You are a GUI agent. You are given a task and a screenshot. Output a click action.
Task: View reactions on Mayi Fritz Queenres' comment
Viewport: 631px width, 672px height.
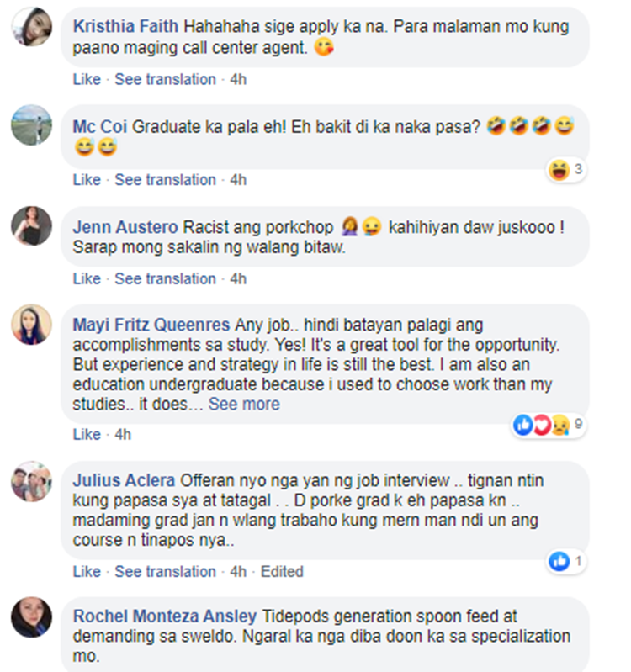pos(549,425)
